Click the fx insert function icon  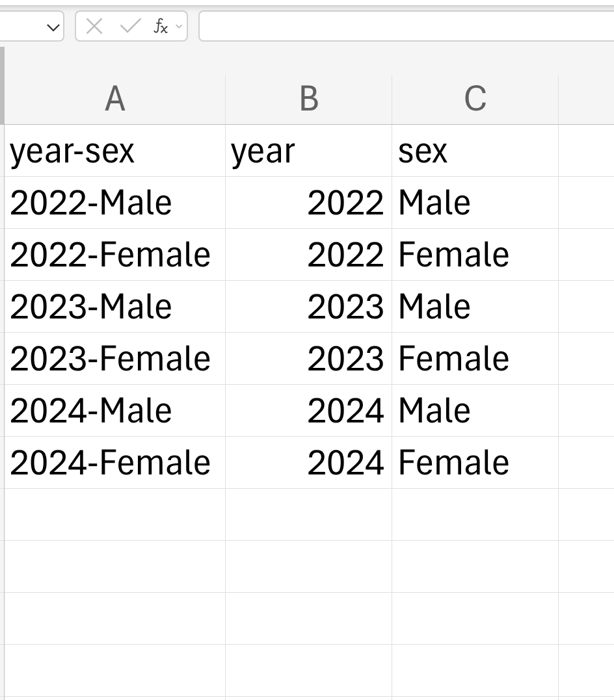click(x=161, y=27)
